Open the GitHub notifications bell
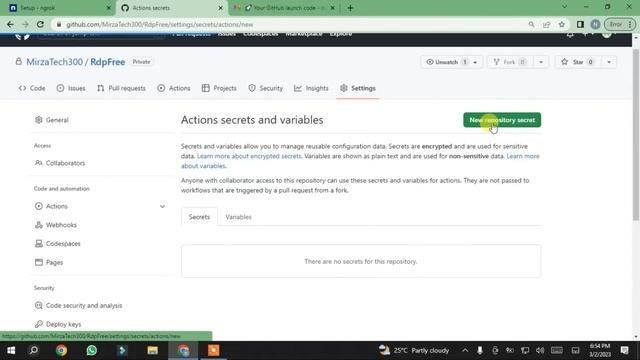 [570, 35]
